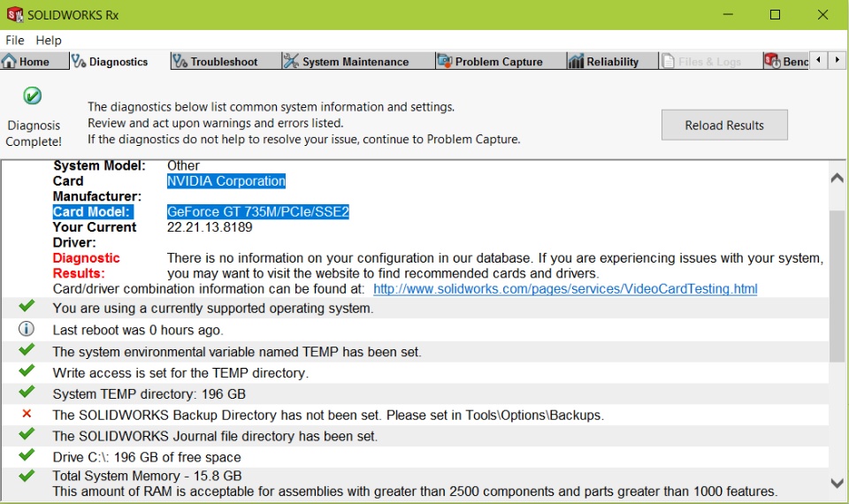Click the TEMP environmental variable has been set text

coord(237,352)
